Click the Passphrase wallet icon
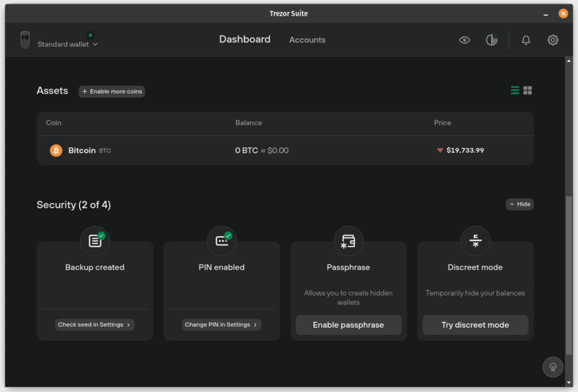Screen dimensions: 578x392 (x=348, y=241)
